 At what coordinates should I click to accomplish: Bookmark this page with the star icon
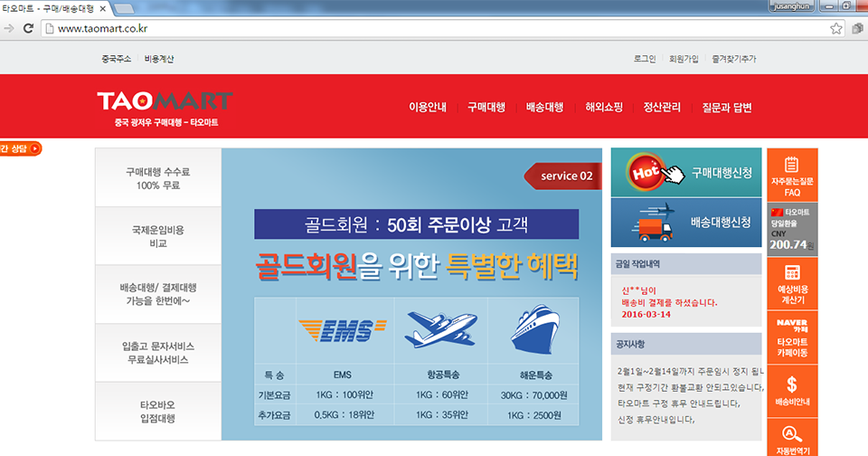pos(836,28)
